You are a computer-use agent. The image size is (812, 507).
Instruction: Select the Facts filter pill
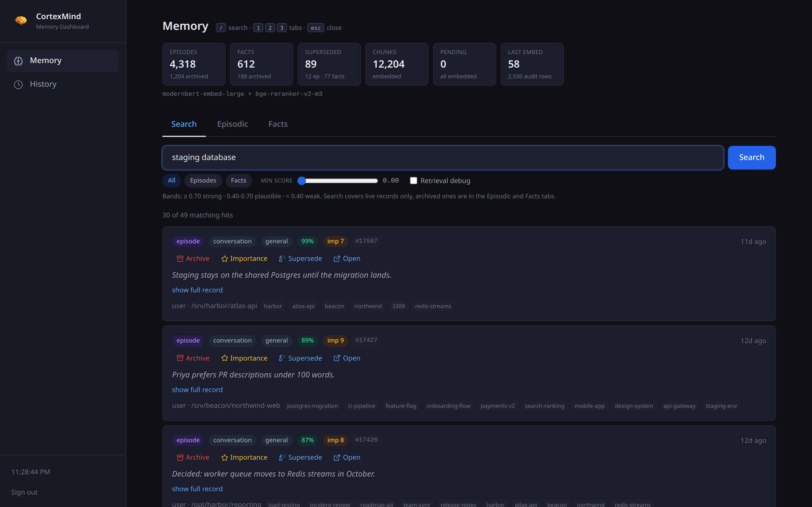click(239, 180)
